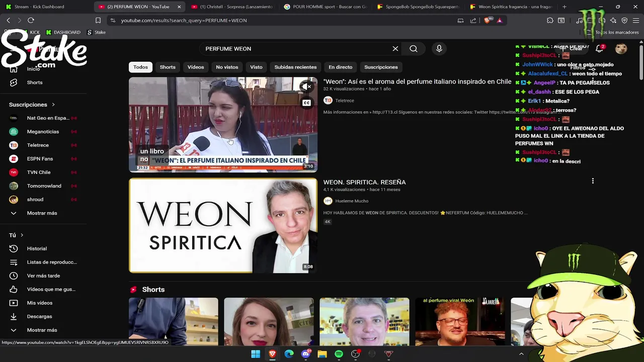Open Mis vídeos in the sidebar
This screenshot has height=362, width=644.
pos(43,303)
